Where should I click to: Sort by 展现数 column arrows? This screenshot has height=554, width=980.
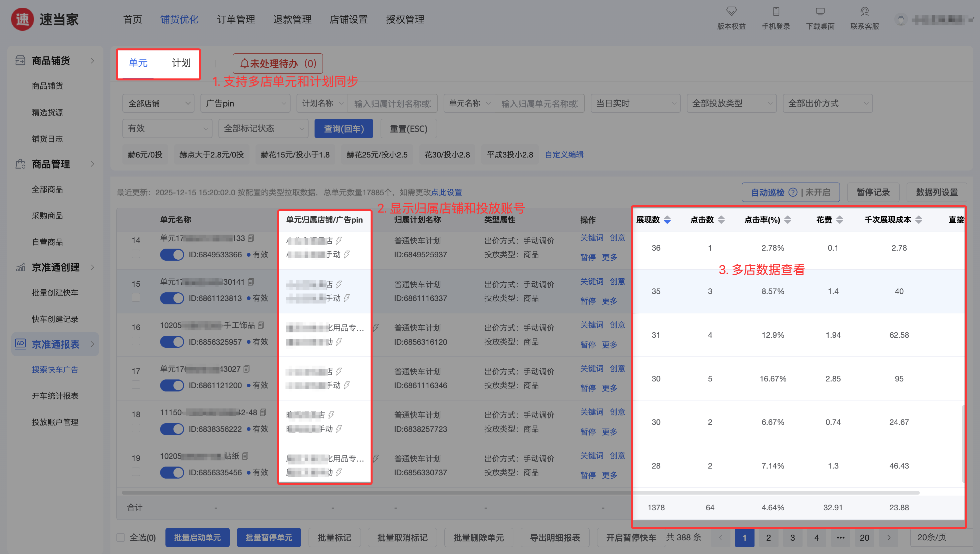667,220
